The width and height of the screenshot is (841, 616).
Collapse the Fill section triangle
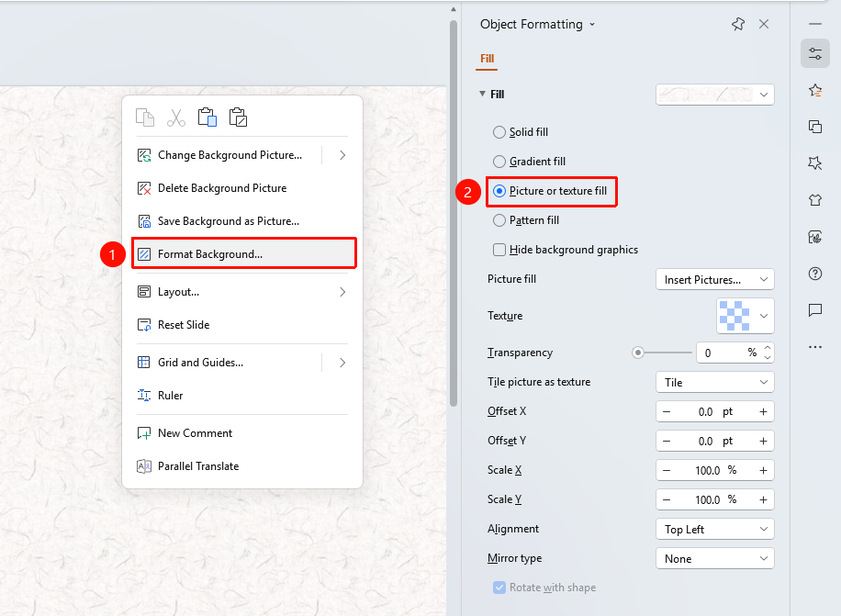pos(482,94)
